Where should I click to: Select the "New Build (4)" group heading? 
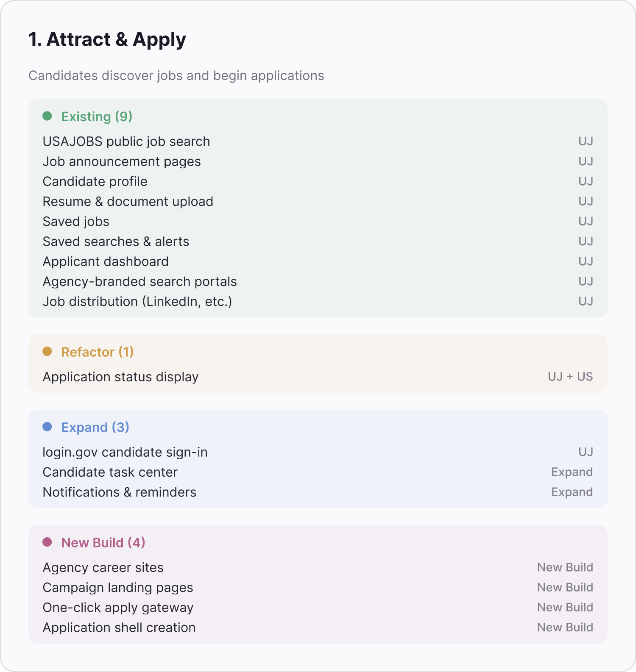103,543
